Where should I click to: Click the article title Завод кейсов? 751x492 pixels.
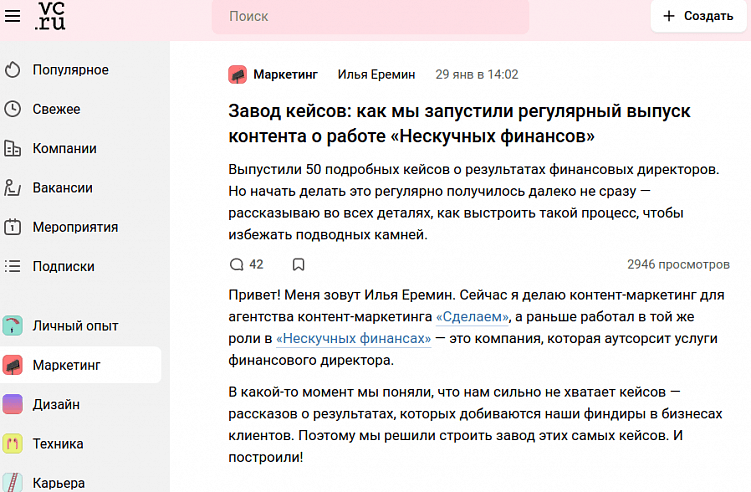click(x=459, y=124)
